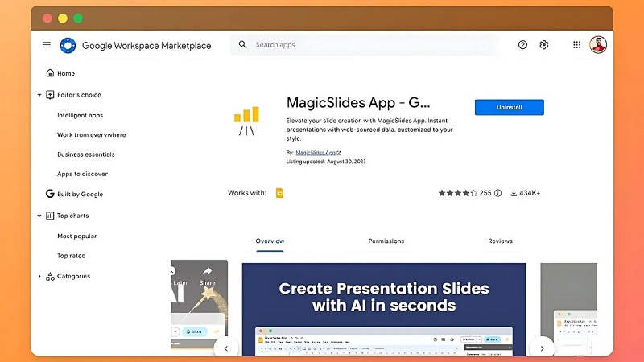
Task: Click the MagicSlides app logo
Action: pos(246,121)
